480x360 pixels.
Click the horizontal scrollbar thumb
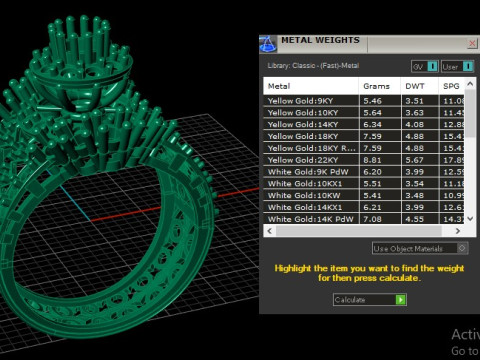pyautogui.click(x=359, y=231)
